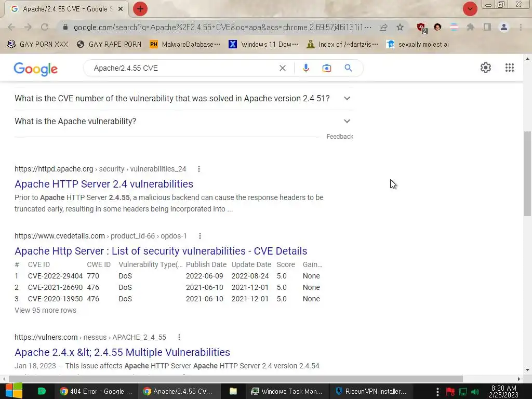The width and height of the screenshot is (532, 399).
Task: Click the vertical scrollbar thumb
Action: pos(527,174)
